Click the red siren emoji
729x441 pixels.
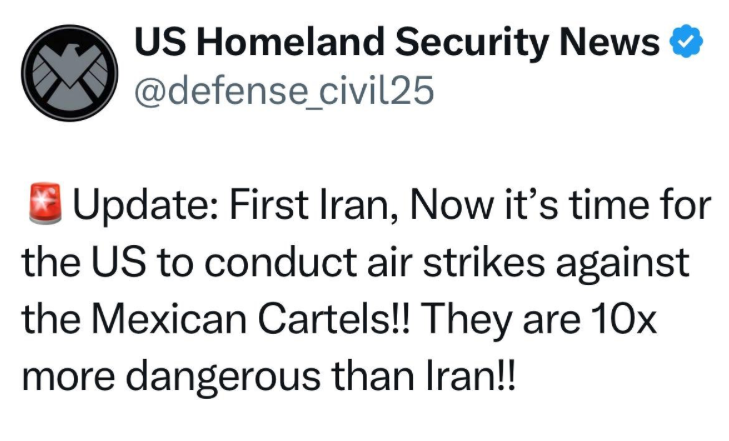click(x=45, y=204)
